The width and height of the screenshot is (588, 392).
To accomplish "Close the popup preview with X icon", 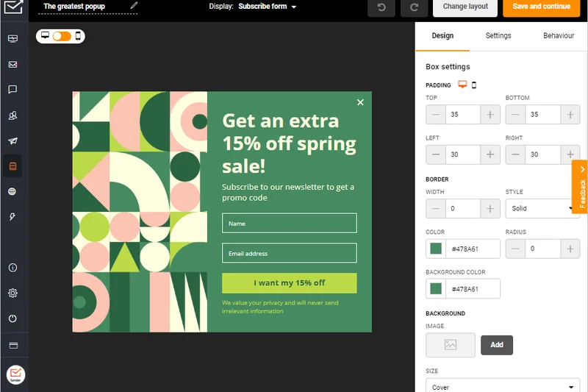I will coord(360,102).
